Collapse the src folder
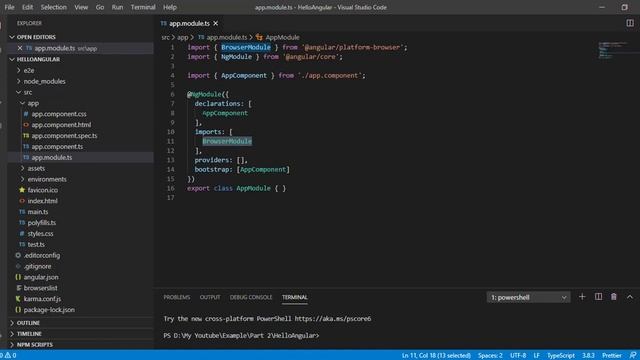Viewport: 640px width, 360px height. (27, 92)
